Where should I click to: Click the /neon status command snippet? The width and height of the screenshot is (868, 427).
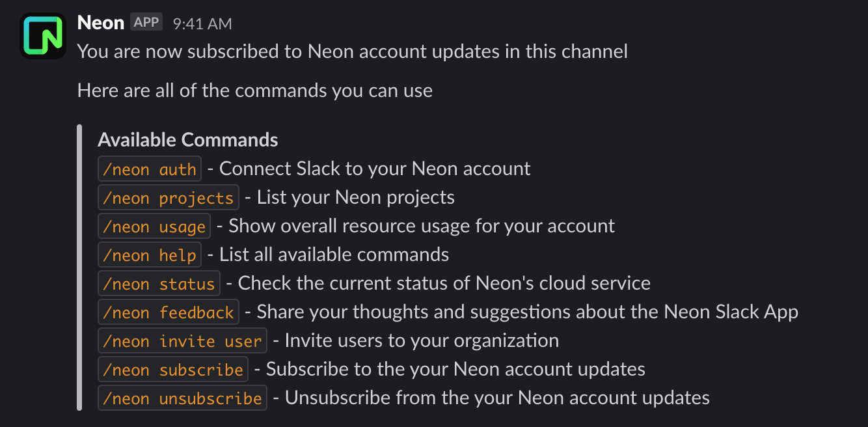(159, 284)
